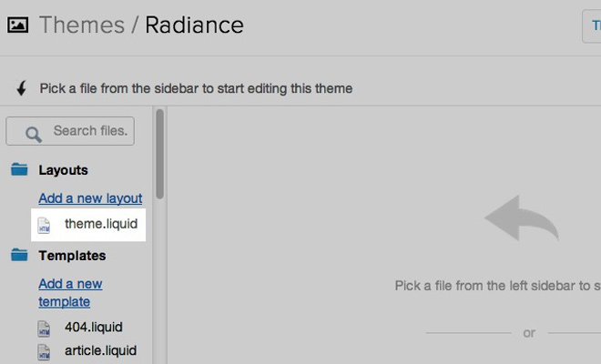Click the sidebar vertical scrollbar
601x364 pixels.
coord(160,155)
